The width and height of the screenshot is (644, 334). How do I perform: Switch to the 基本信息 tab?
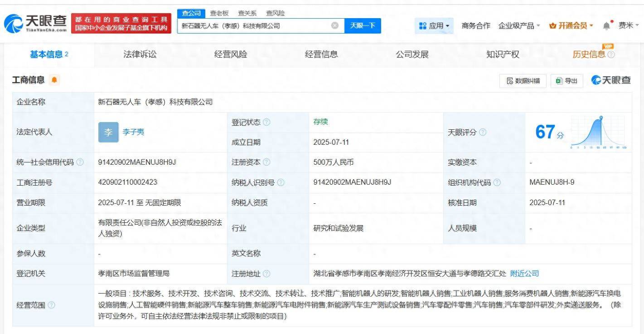(49, 54)
